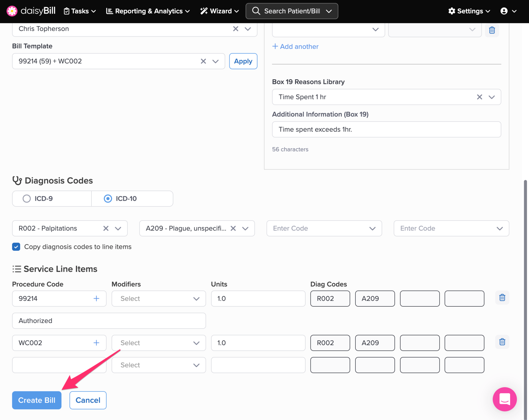Open the third Enter Code dropdown
The width and height of the screenshot is (529, 420).
(324, 228)
